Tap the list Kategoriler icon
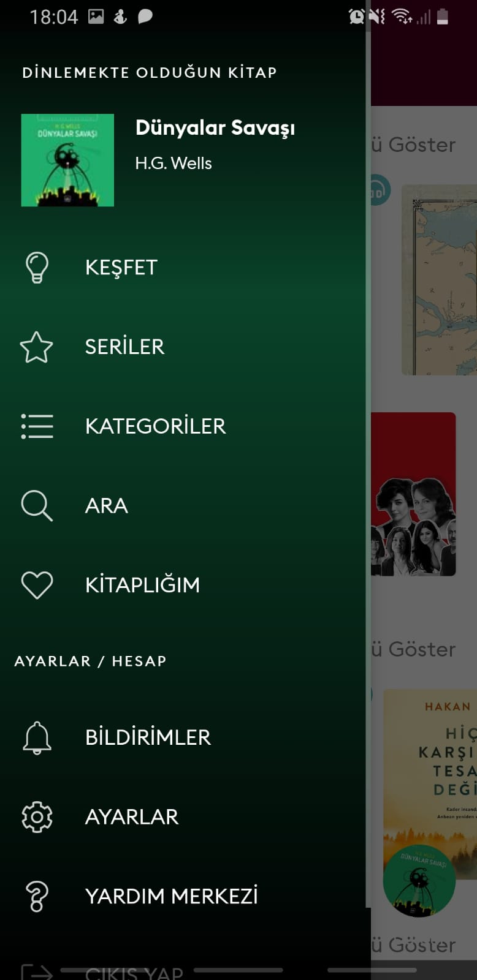 point(37,426)
